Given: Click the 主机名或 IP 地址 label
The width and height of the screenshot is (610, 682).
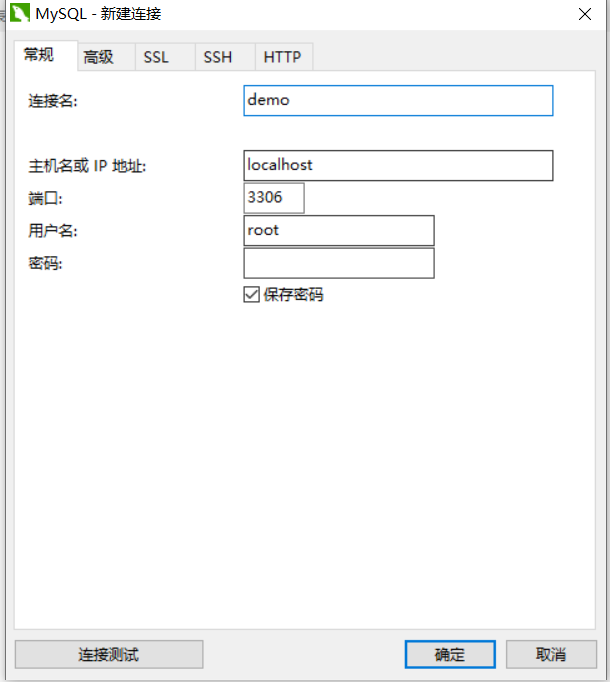Looking at the screenshot, I should (87, 166).
